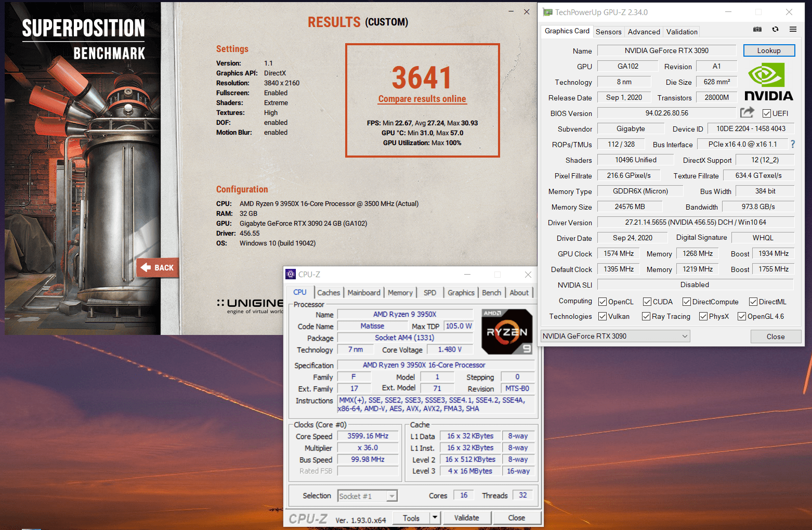The width and height of the screenshot is (812, 530).
Task: Select the Graphics Card tab in GPU-Z
Action: [x=567, y=31]
